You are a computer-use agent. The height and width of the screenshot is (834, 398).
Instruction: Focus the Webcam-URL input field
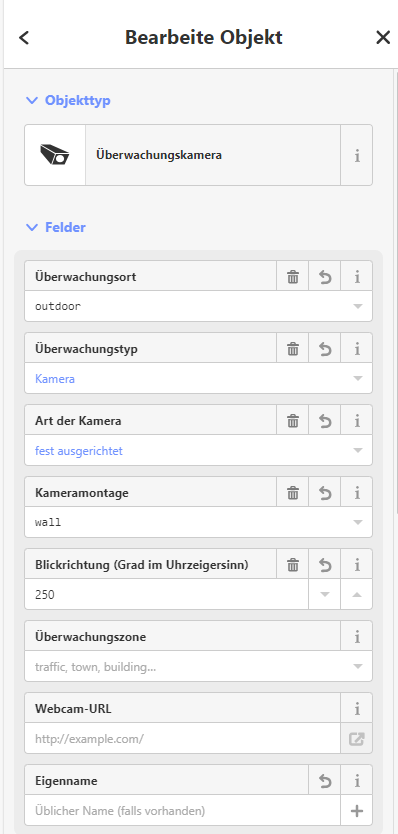pyautogui.click(x=183, y=738)
